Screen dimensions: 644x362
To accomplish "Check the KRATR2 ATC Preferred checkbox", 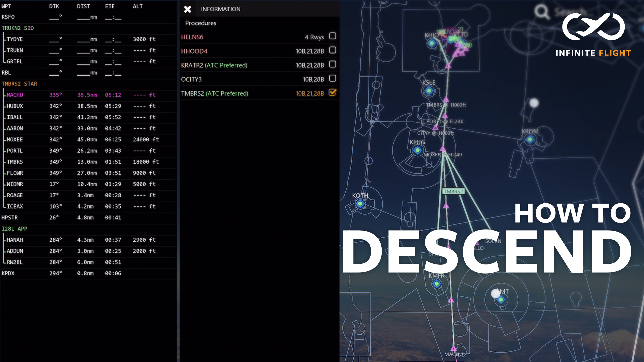I will coord(333,64).
